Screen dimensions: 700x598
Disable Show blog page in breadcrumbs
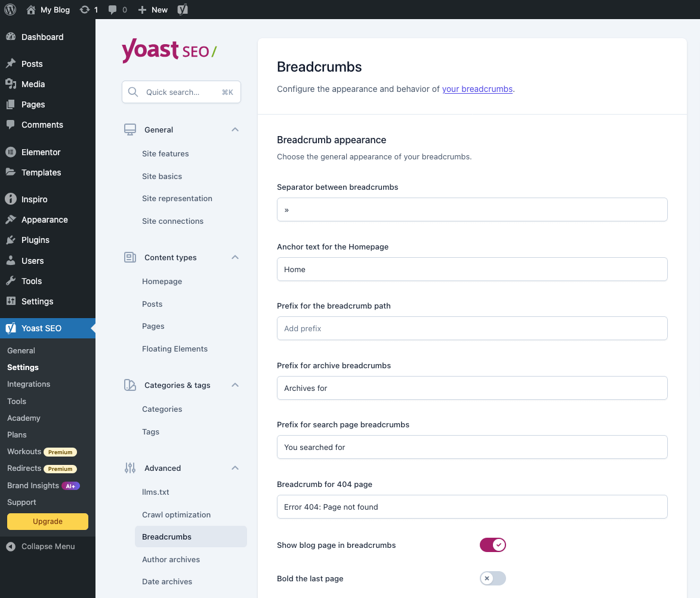492,545
